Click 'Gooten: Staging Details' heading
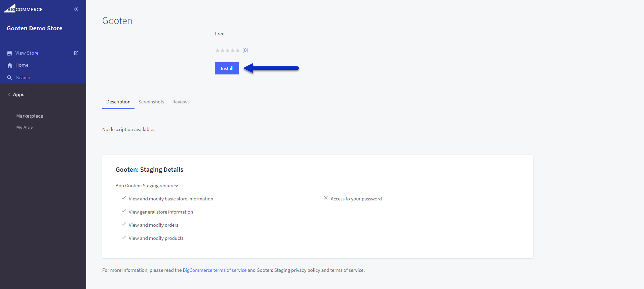 tap(149, 169)
